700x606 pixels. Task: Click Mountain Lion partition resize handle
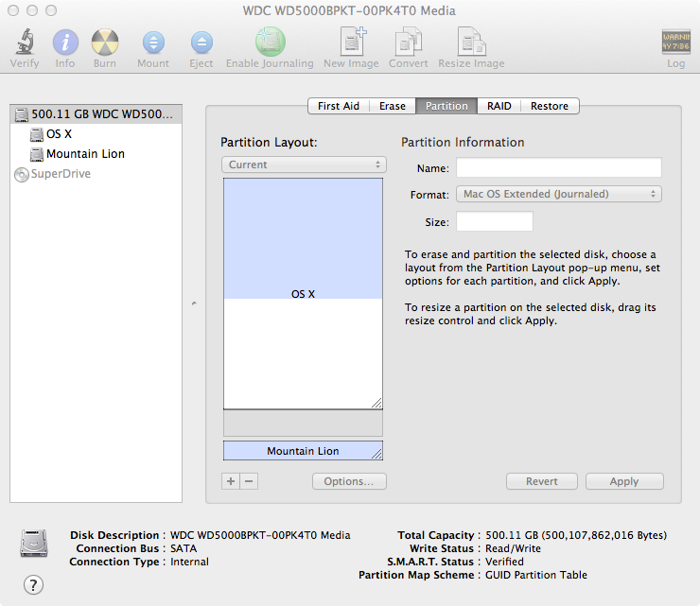coord(377,455)
